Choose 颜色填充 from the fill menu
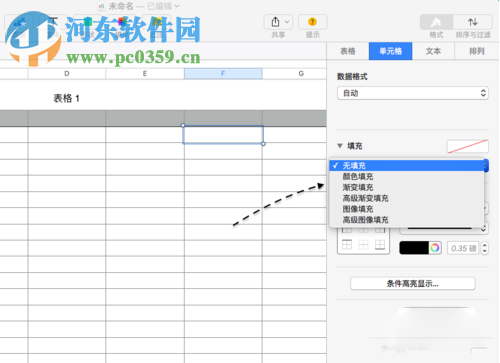Viewport: 500px width, 363px height. tap(407, 176)
